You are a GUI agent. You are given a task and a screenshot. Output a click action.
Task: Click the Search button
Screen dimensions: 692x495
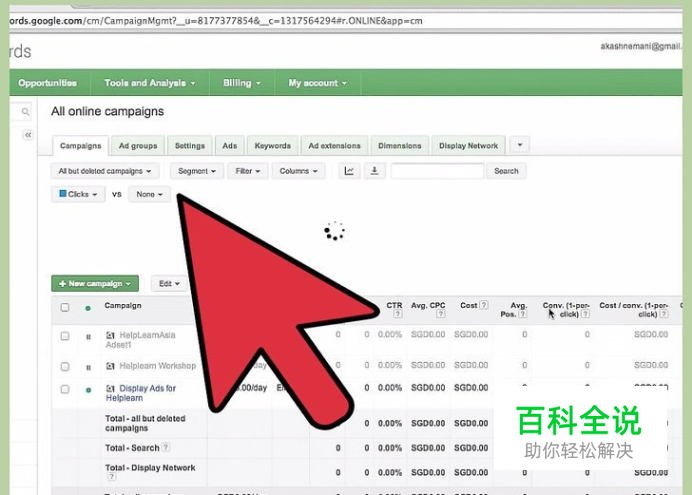point(506,171)
